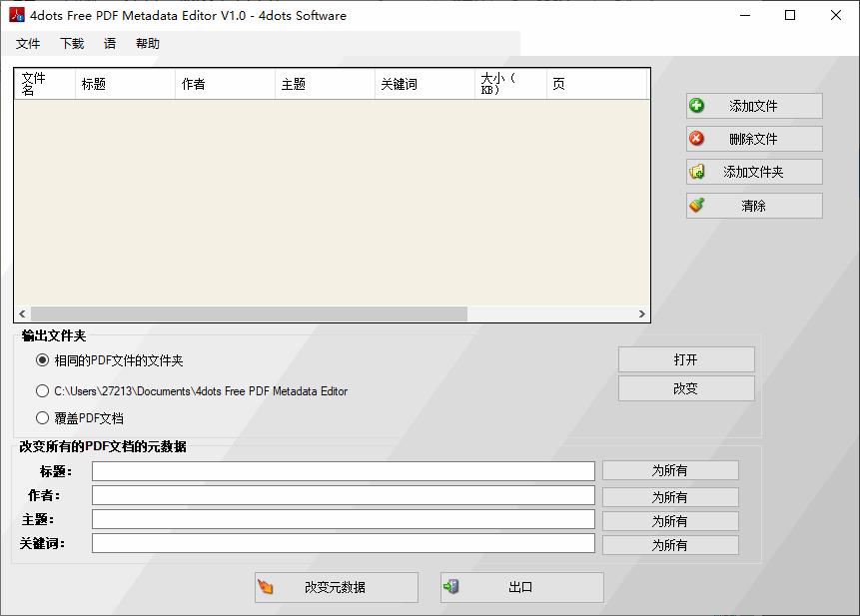Image resolution: width=860 pixels, height=616 pixels.
Task: Maximize the PDF Metadata Editor window
Action: pyautogui.click(x=790, y=15)
